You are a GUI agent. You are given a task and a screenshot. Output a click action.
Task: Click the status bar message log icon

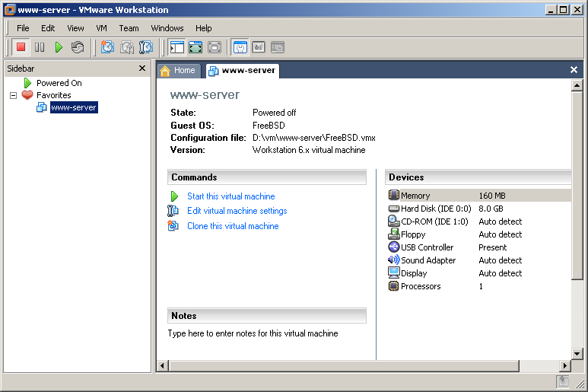pos(562,382)
